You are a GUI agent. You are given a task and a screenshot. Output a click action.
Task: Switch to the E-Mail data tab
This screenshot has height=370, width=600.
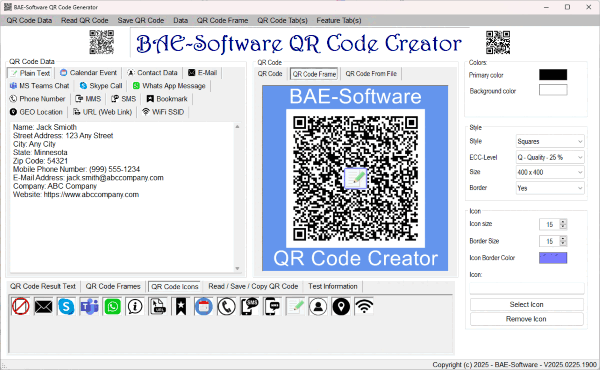202,73
